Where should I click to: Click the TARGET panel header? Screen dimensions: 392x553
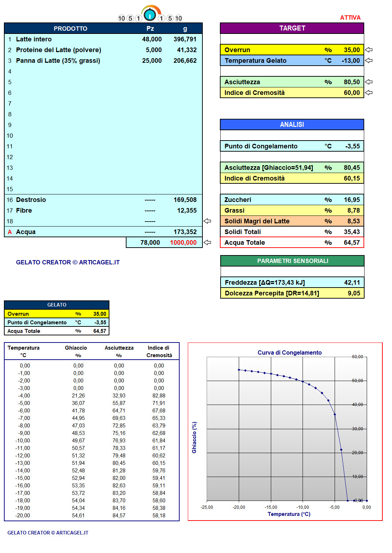click(x=292, y=28)
